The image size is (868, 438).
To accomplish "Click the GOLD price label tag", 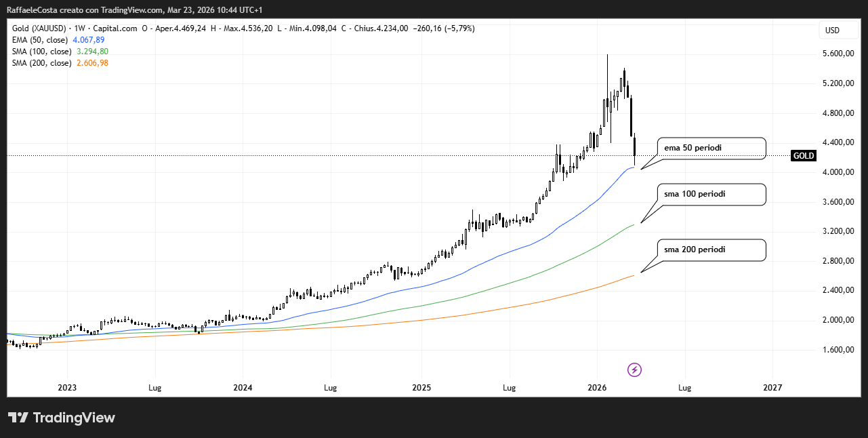I will (x=804, y=155).
